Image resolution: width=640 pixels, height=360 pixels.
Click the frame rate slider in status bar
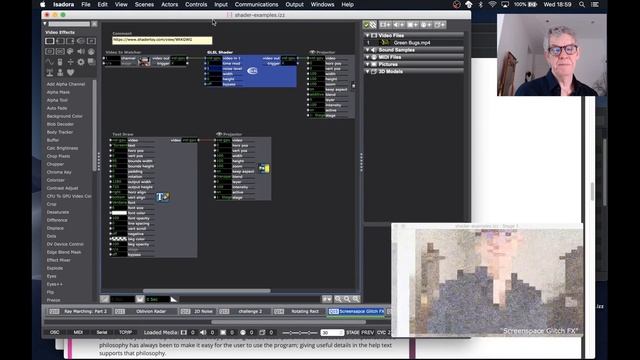point(300,333)
